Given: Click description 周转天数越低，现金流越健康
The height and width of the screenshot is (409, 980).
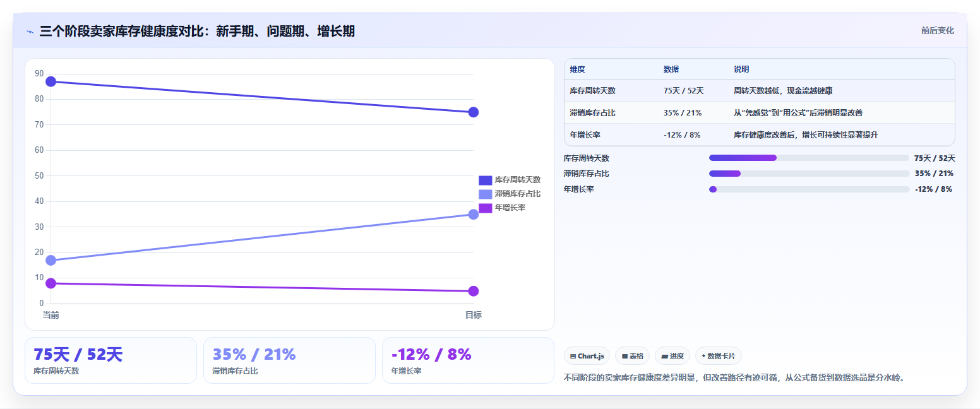Looking at the screenshot, I should click(x=783, y=91).
